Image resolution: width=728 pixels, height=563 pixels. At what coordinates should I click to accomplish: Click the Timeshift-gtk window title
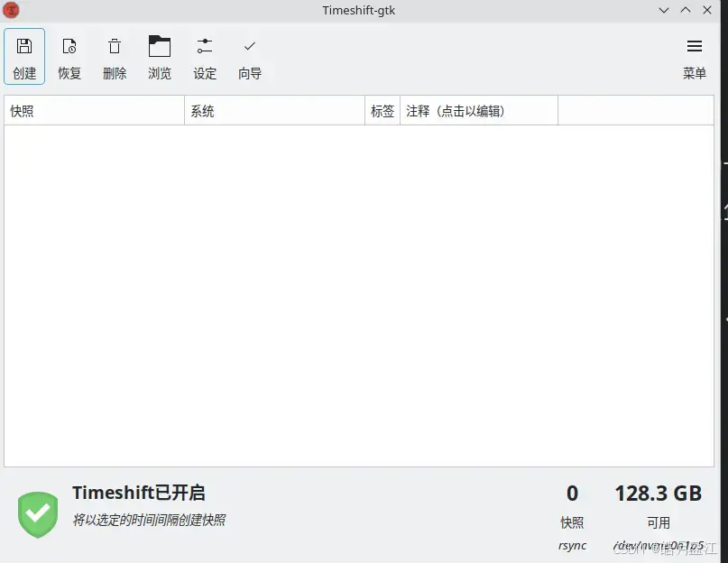358,10
